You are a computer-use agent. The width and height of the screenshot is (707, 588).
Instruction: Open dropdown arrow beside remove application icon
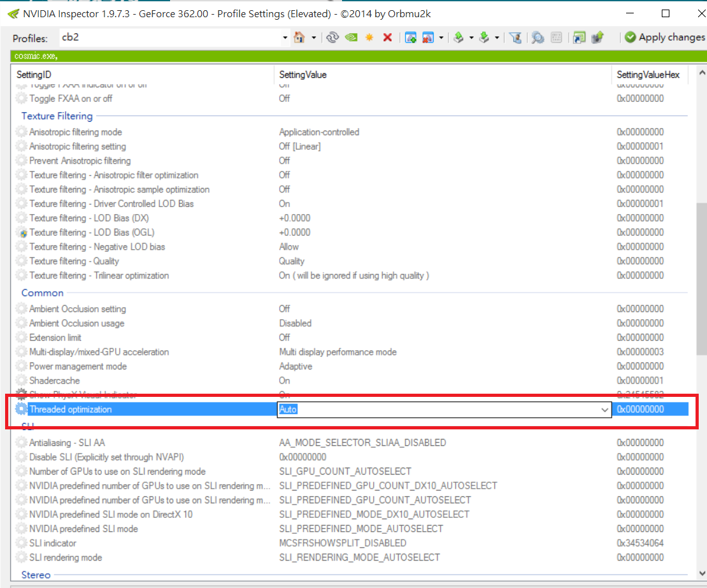coord(441,38)
